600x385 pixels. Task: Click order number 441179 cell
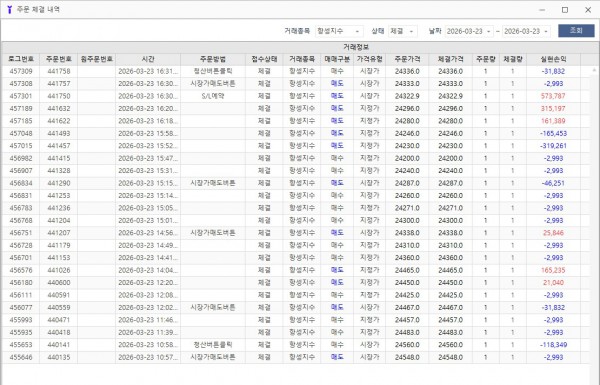point(59,245)
